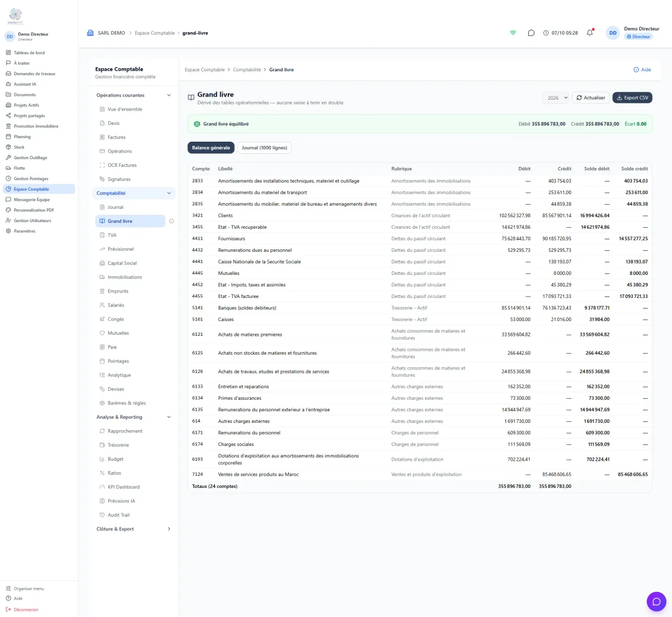Click the Comptabilité breadcrumb link
This screenshot has height=617, width=672.
point(247,70)
